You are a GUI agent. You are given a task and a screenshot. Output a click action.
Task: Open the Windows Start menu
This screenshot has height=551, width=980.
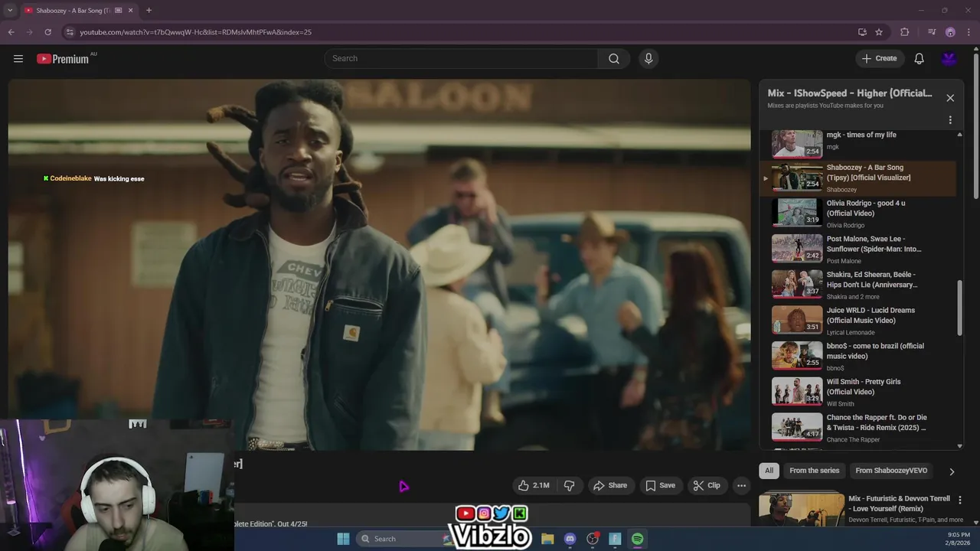pyautogui.click(x=343, y=539)
